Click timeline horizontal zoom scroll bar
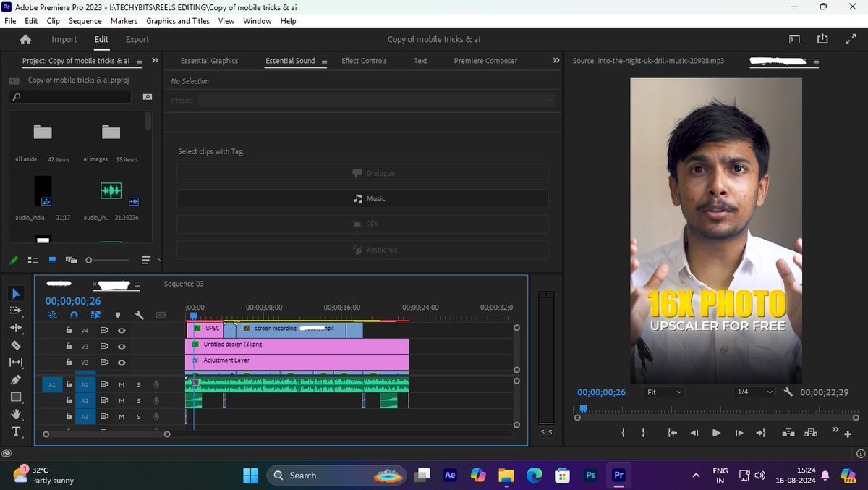Viewport: 868px width, 490px height. click(x=106, y=434)
